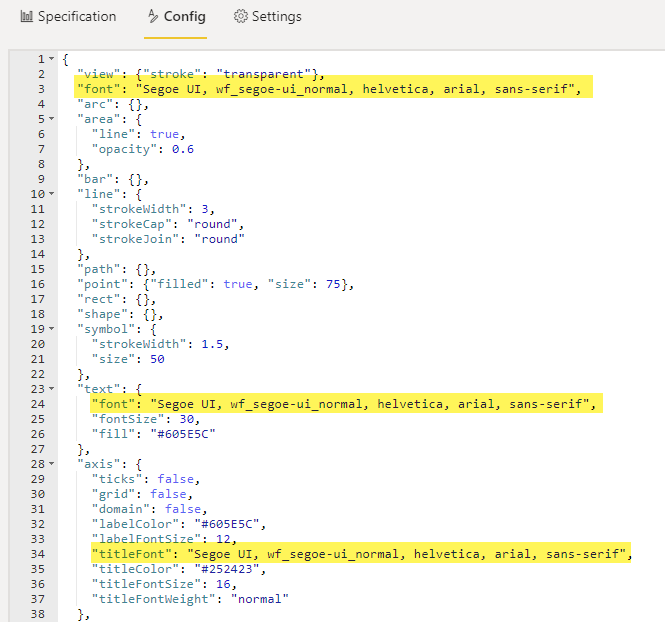The width and height of the screenshot is (665, 622).
Task: Click the "domain" key
Action: click(121, 509)
